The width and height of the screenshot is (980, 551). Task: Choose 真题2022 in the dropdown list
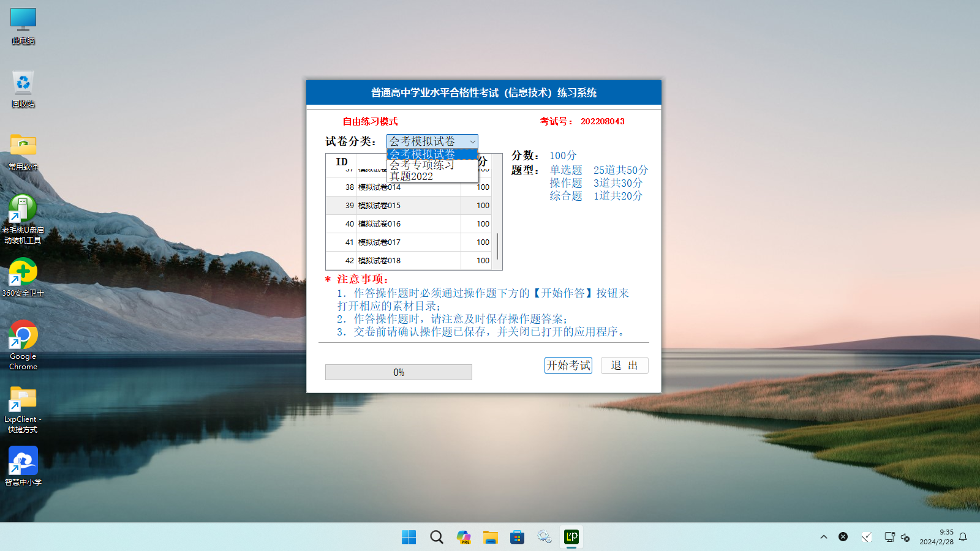point(412,176)
